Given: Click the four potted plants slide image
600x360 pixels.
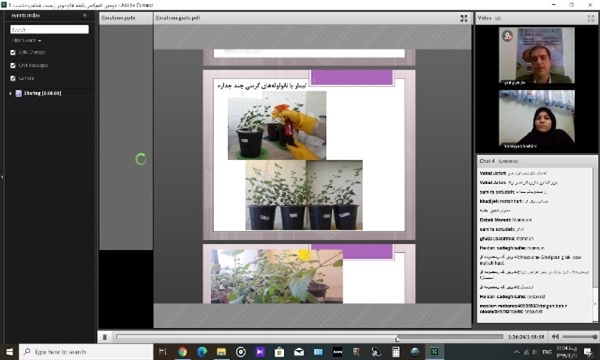Looking at the screenshot, I should click(x=304, y=195).
